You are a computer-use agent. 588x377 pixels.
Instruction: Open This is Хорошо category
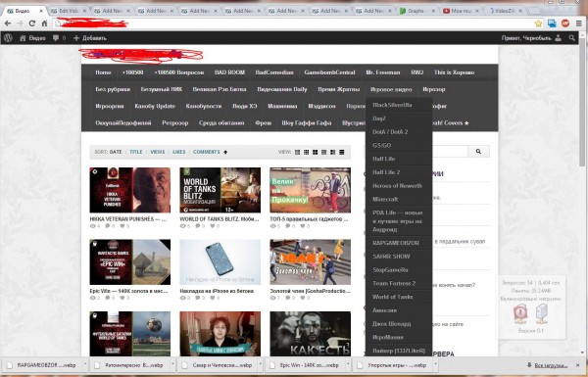click(454, 72)
